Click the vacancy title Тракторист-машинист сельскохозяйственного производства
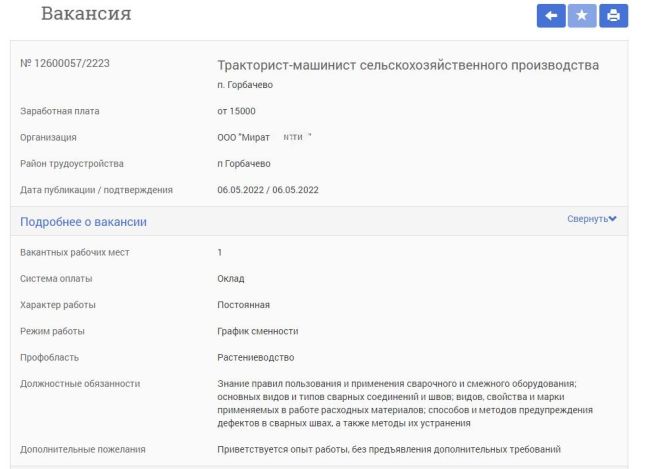 click(408, 66)
